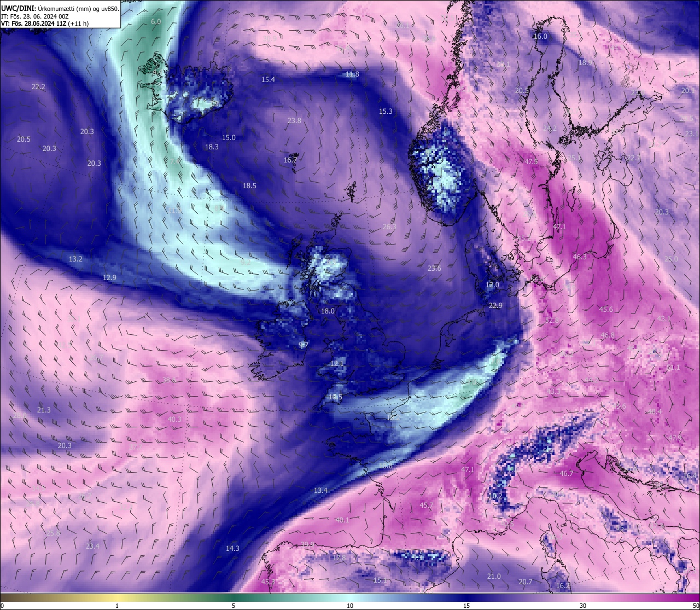Click the 43.1 value label
Screen dimensions: 700x610
(664, 318)
